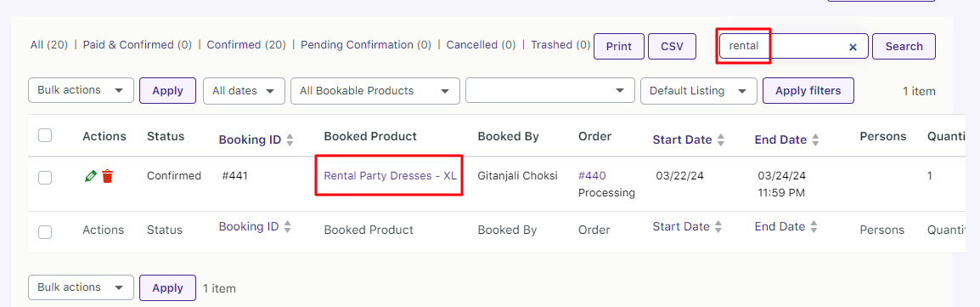Click the Apply filters button

coord(808,91)
